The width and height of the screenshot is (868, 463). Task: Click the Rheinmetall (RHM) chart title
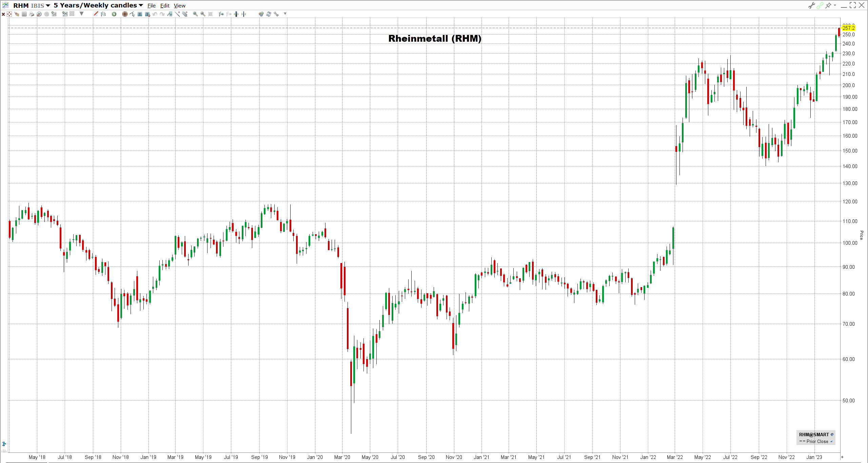click(435, 39)
